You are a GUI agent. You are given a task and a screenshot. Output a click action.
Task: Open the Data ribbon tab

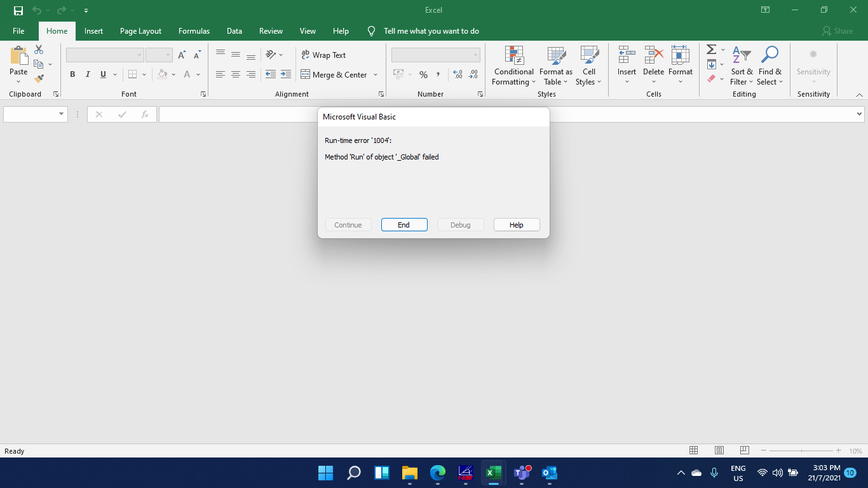coord(234,30)
